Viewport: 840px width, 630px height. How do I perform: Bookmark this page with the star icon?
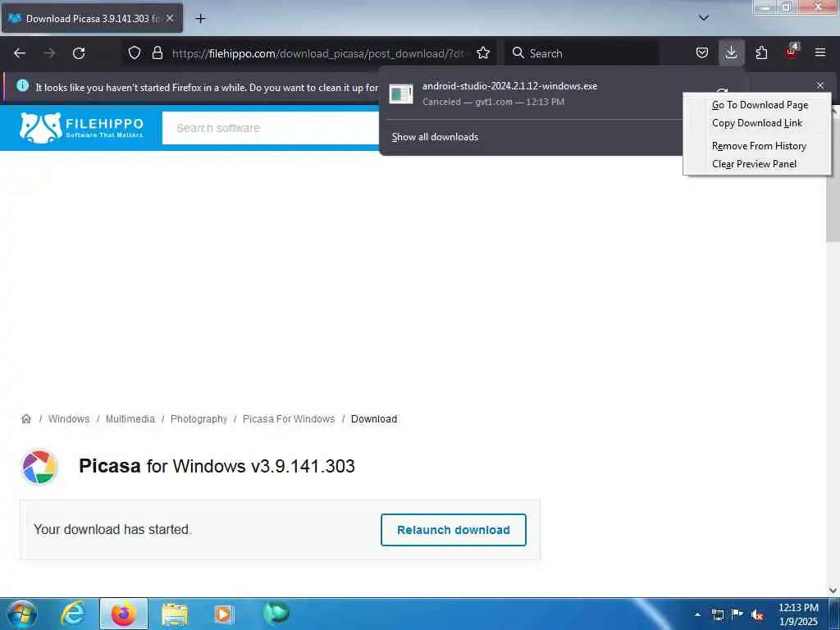pos(483,53)
